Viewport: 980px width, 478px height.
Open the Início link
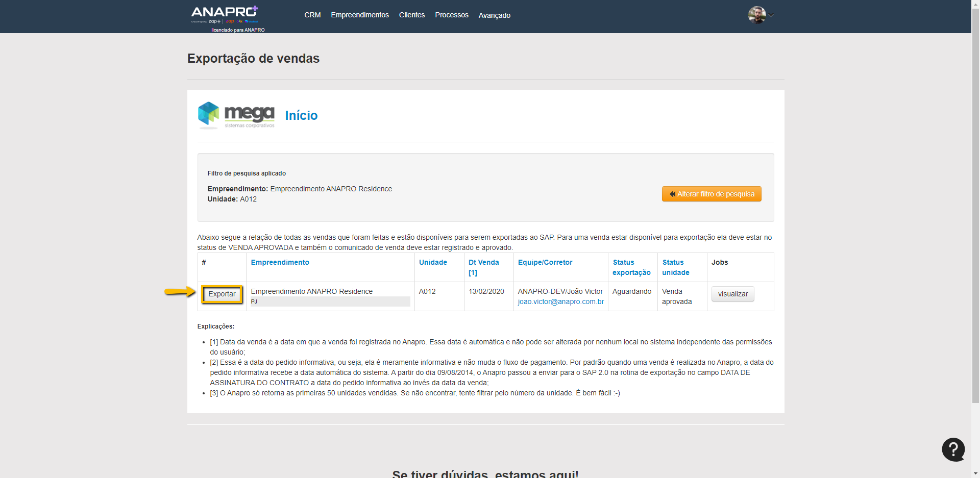coord(301,116)
